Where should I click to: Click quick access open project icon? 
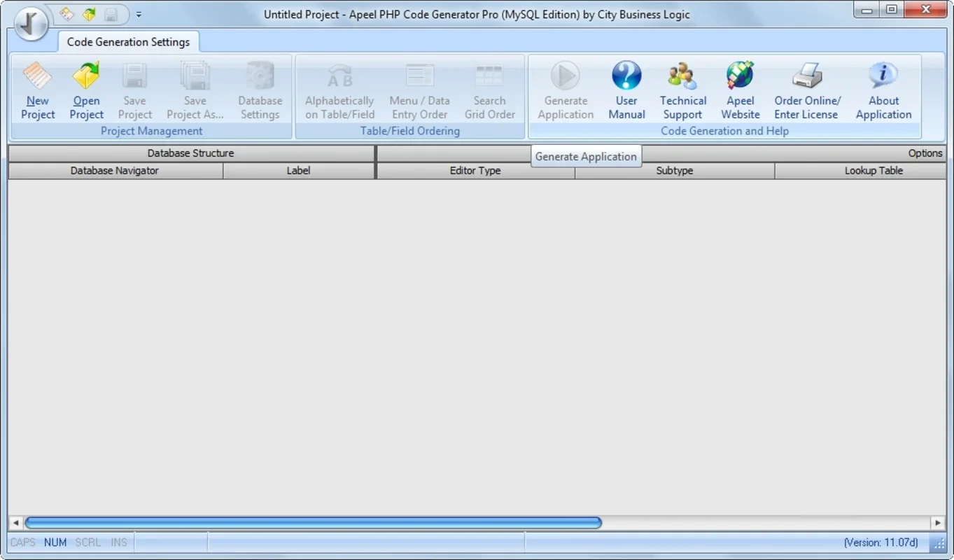click(x=89, y=14)
